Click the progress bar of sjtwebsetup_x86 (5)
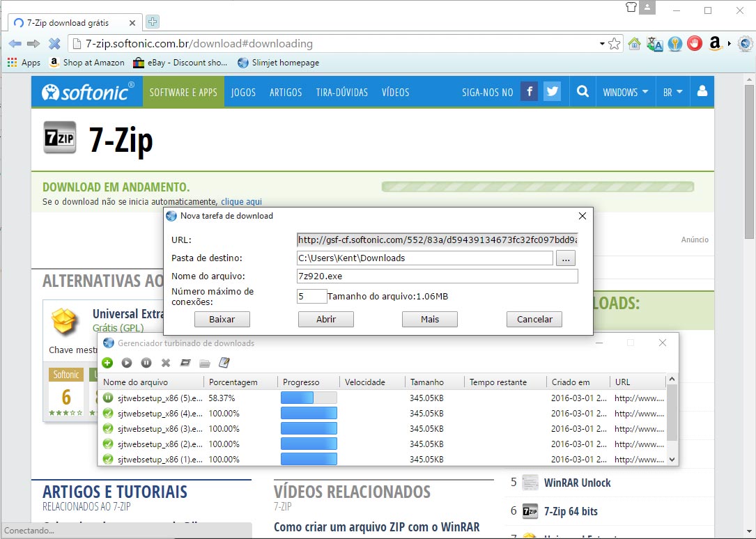Image resolution: width=756 pixels, height=539 pixels. [x=309, y=398]
